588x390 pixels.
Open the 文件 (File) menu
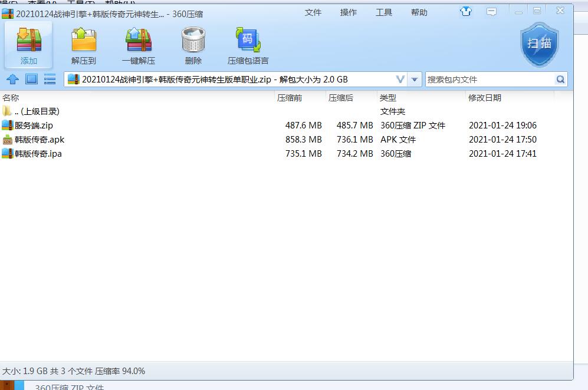pos(313,12)
